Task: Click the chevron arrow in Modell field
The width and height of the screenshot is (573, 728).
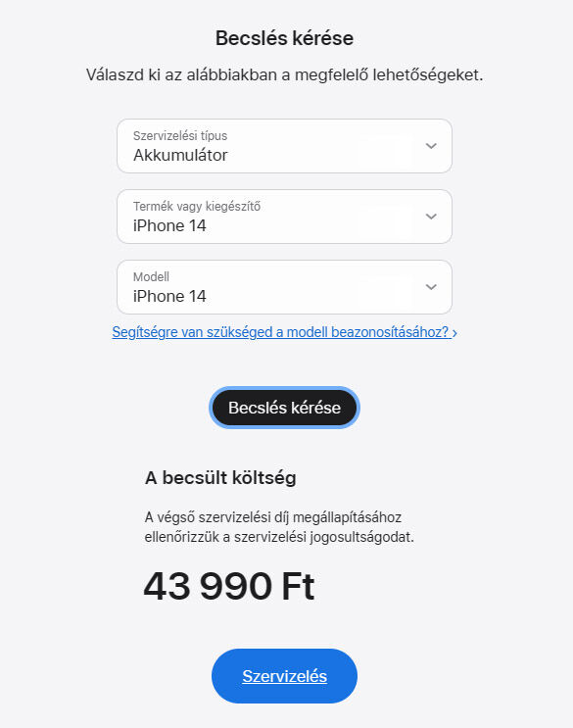Action: click(x=431, y=287)
